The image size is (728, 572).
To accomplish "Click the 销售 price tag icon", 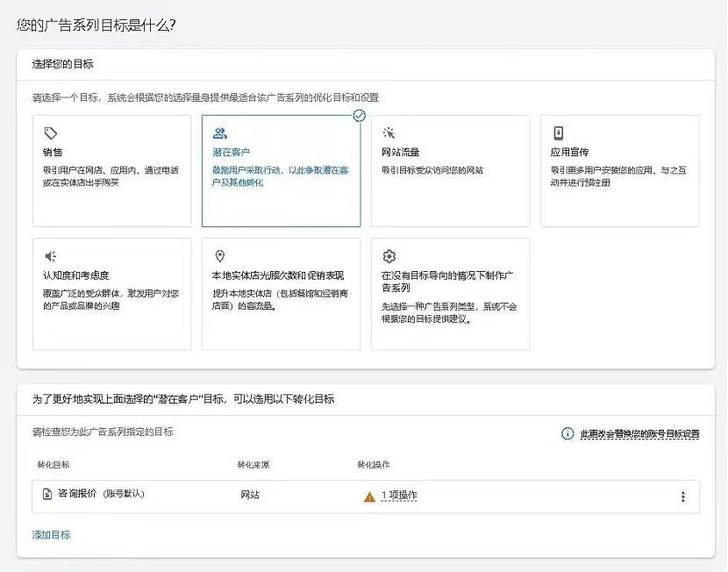I will 51,133.
